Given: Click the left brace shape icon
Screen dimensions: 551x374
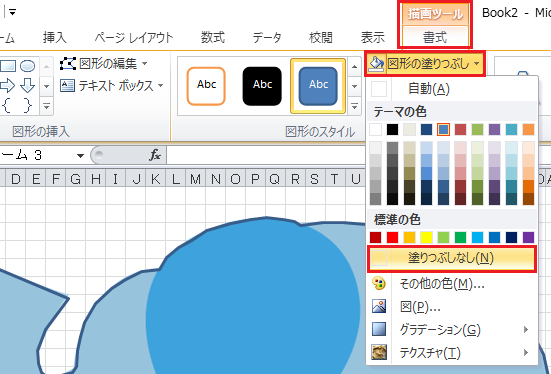Looking at the screenshot, I should click(x=7, y=105).
